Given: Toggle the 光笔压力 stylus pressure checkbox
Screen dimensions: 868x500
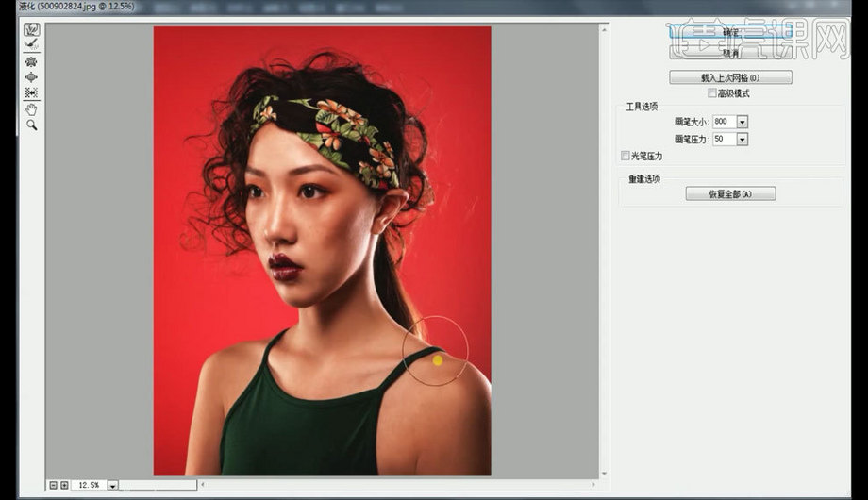Looking at the screenshot, I should (x=625, y=156).
